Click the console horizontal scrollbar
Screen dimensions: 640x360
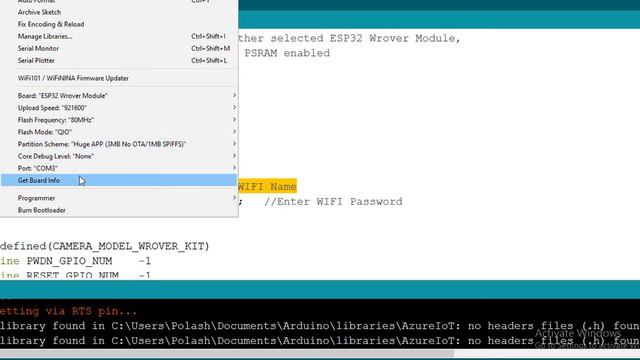[227, 353]
